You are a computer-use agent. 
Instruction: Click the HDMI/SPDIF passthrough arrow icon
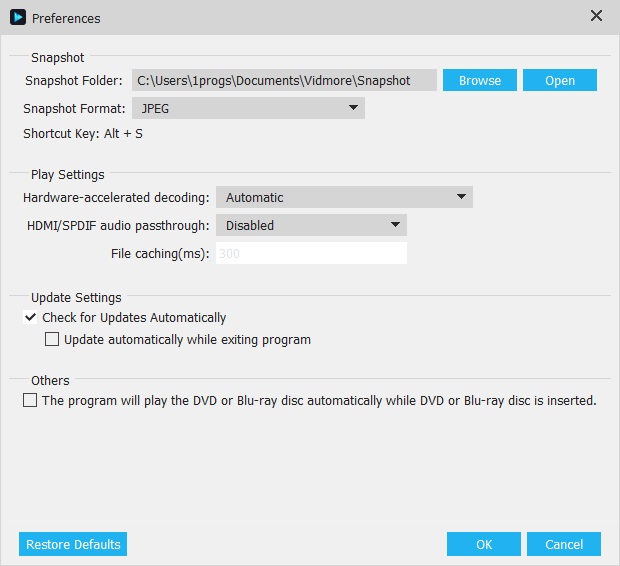[395, 225]
